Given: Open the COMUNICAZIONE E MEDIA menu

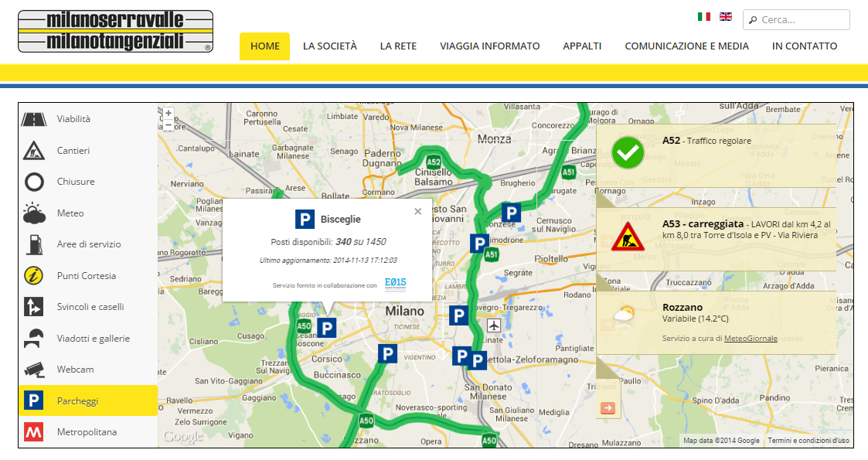Looking at the screenshot, I should [686, 46].
